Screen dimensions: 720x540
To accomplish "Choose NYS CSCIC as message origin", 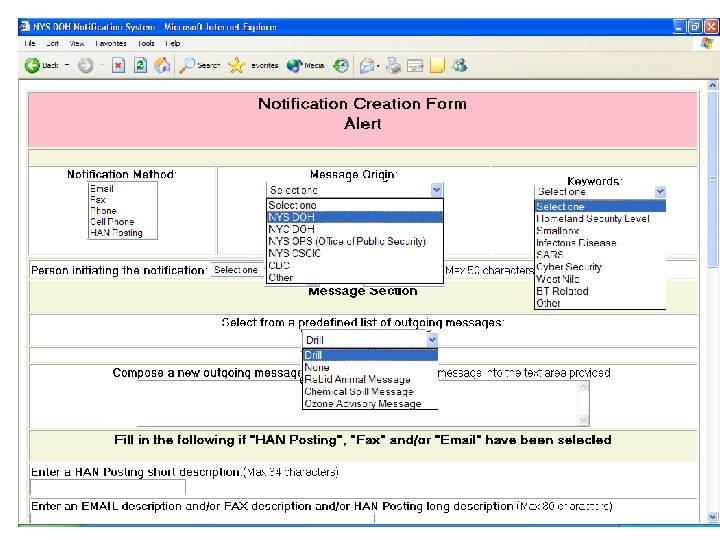I will [x=355, y=253].
